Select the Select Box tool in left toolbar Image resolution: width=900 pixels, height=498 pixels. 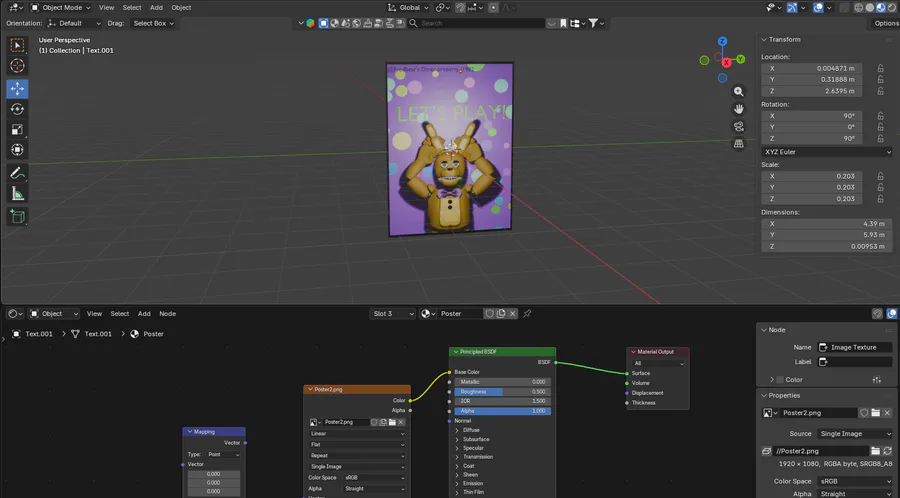(17, 45)
